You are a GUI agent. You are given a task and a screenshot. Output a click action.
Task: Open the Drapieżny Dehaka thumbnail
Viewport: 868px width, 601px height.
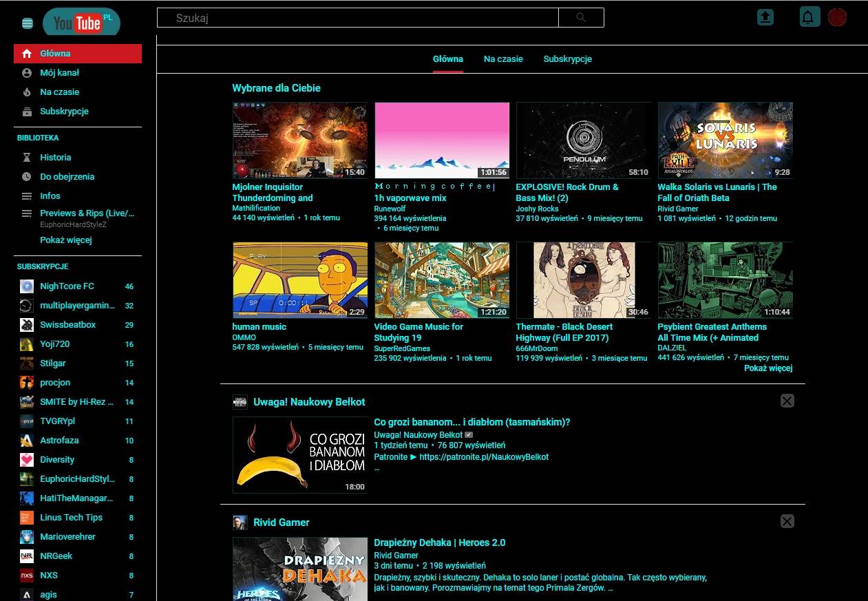[300, 569]
